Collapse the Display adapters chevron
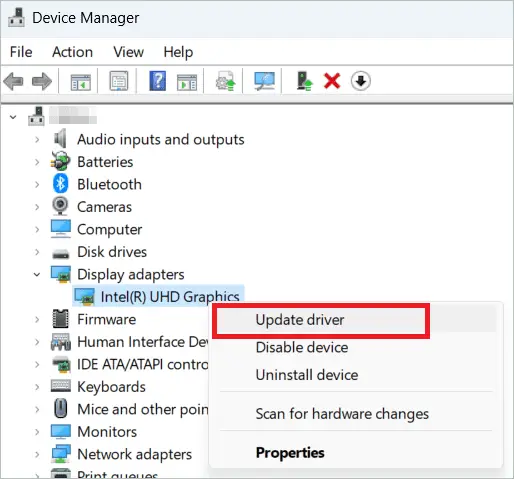Screen dimensions: 514x479 tap(37, 275)
